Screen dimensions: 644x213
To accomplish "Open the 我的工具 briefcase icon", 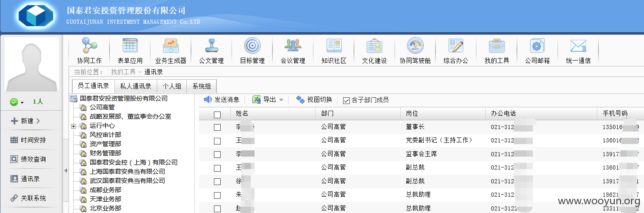I will click(497, 45).
